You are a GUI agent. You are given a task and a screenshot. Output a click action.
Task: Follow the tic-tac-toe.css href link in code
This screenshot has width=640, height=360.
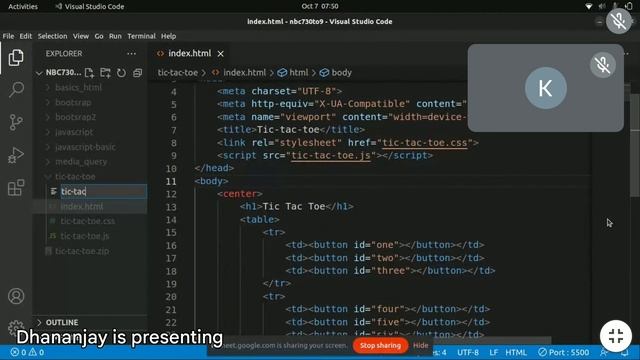pos(424,143)
